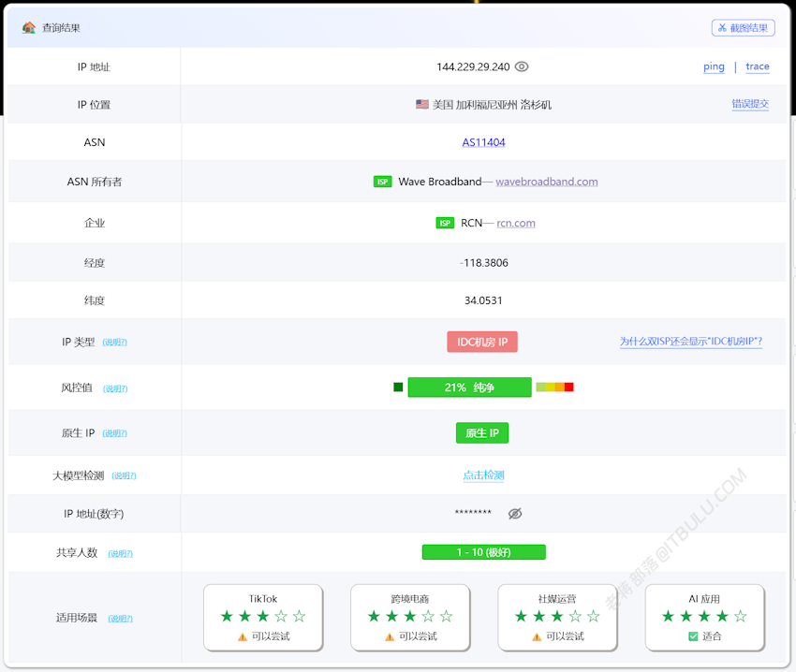Click the 错误提交 link

pyautogui.click(x=750, y=104)
